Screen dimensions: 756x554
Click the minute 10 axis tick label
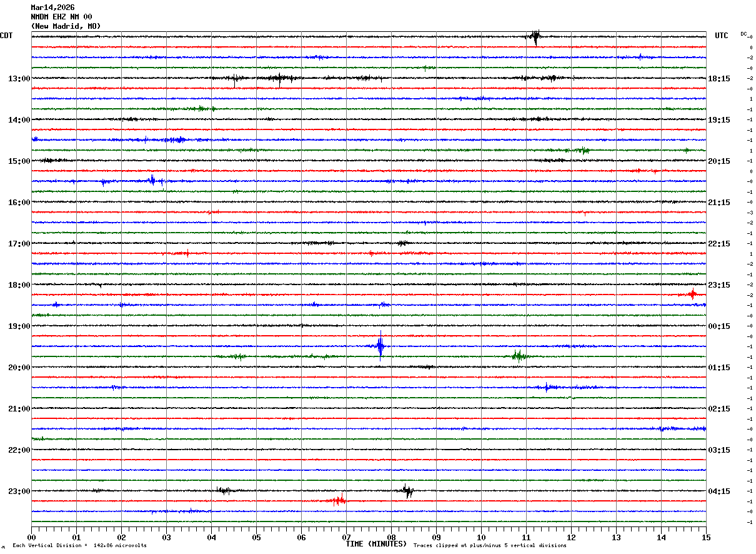[481, 537]
